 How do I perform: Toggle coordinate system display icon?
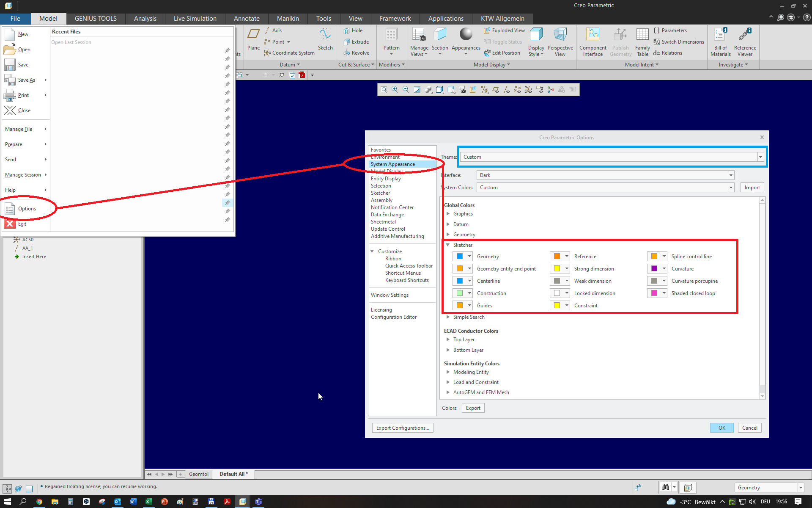pos(529,90)
